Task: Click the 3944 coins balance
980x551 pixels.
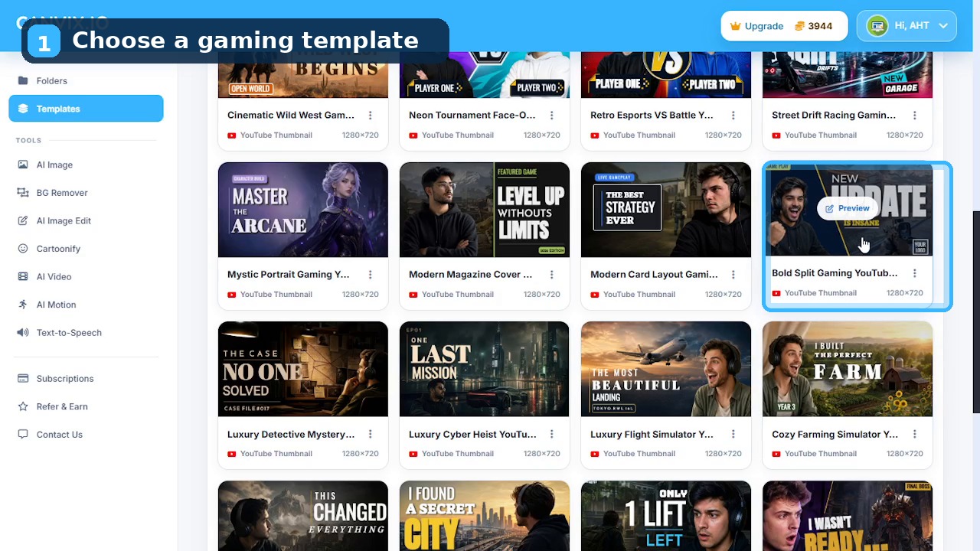Action: [x=814, y=26]
